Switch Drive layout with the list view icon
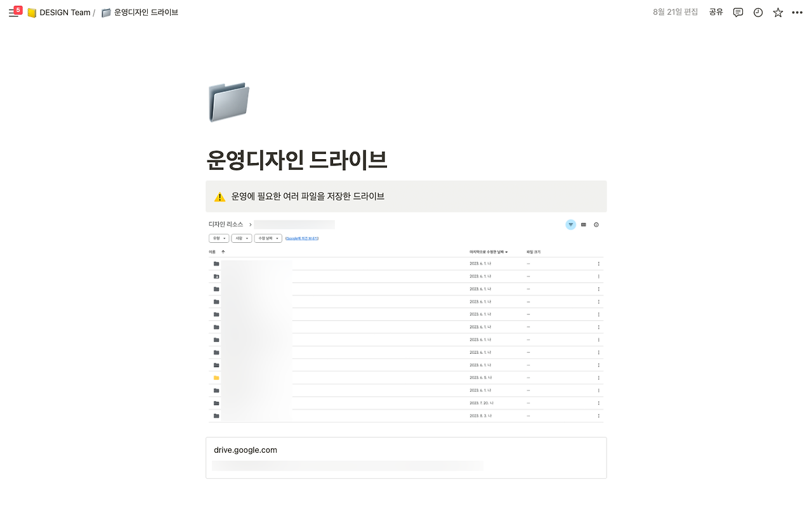Viewport: 812px width, 532px height. (x=584, y=224)
